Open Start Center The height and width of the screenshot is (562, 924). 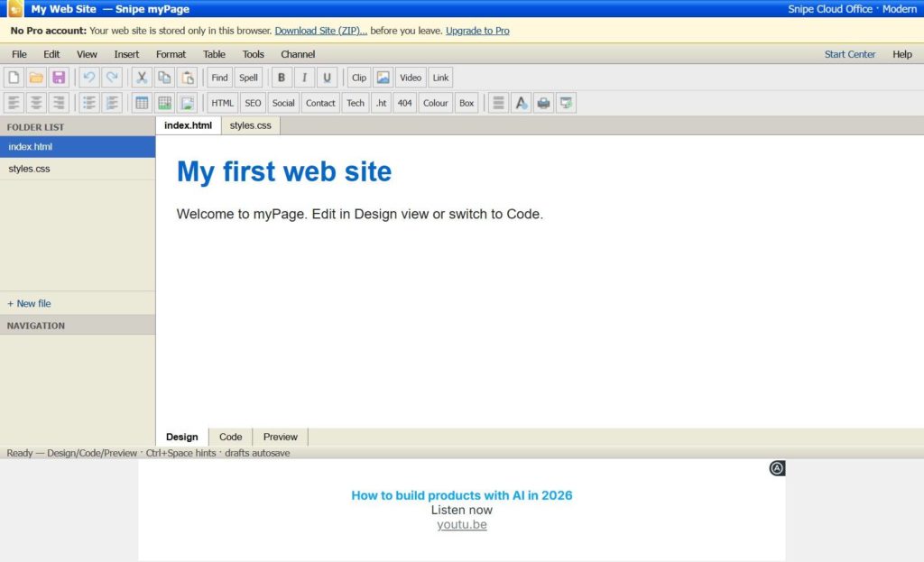pyautogui.click(x=850, y=54)
